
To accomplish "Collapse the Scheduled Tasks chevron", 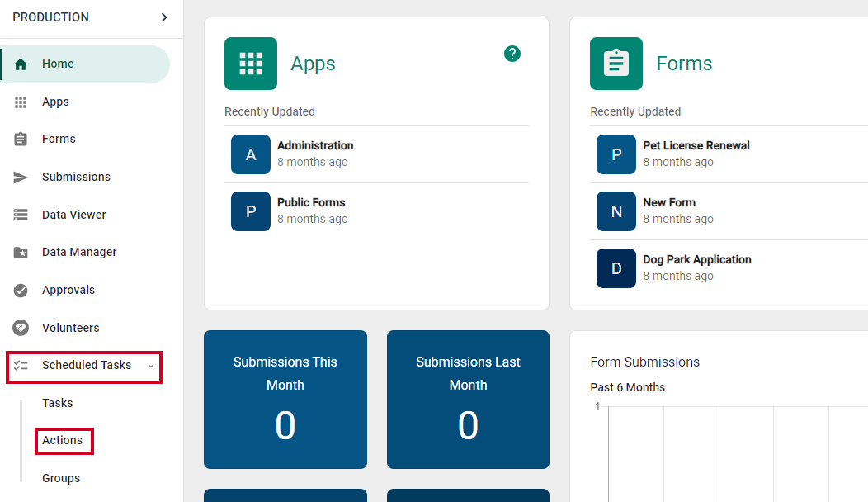I will coord(150,366).
